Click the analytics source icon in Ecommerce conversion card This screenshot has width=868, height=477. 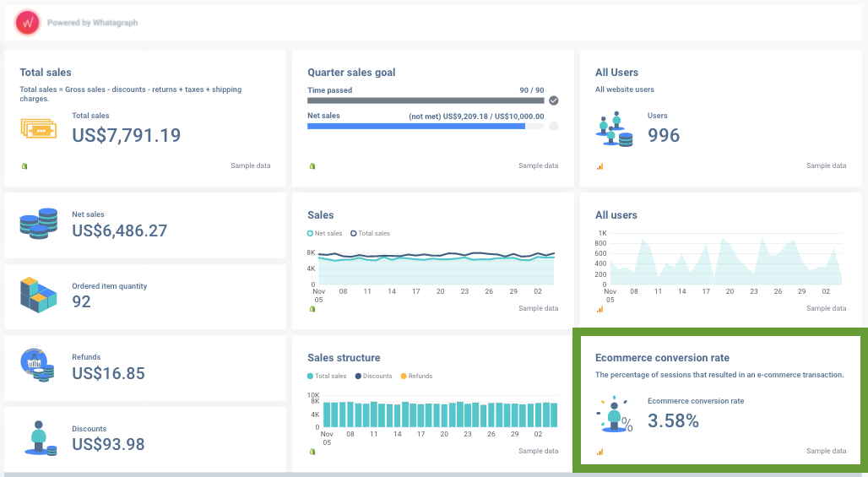pos(599,452)
